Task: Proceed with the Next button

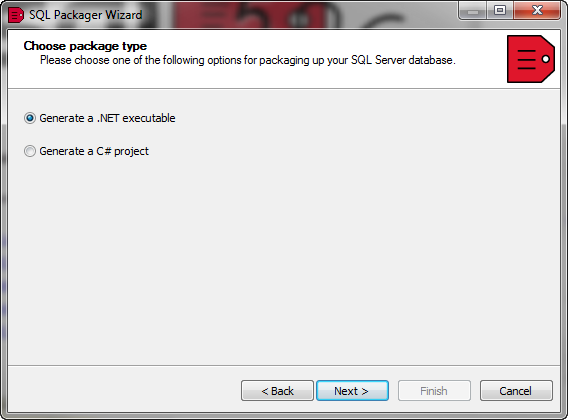Action: 352,391
